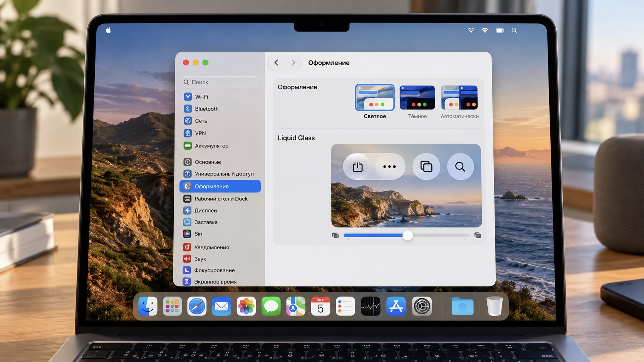Click the copy button in Liquid Glass preview
Viewport: 644px width, 362px height.
click(x=426, y=167)
